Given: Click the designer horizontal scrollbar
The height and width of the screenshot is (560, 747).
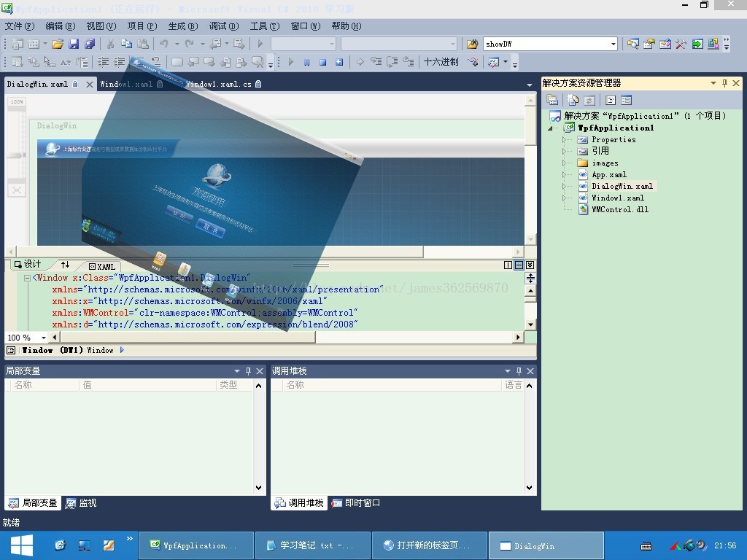Looking at the screenshot, I should pos(266,252).
